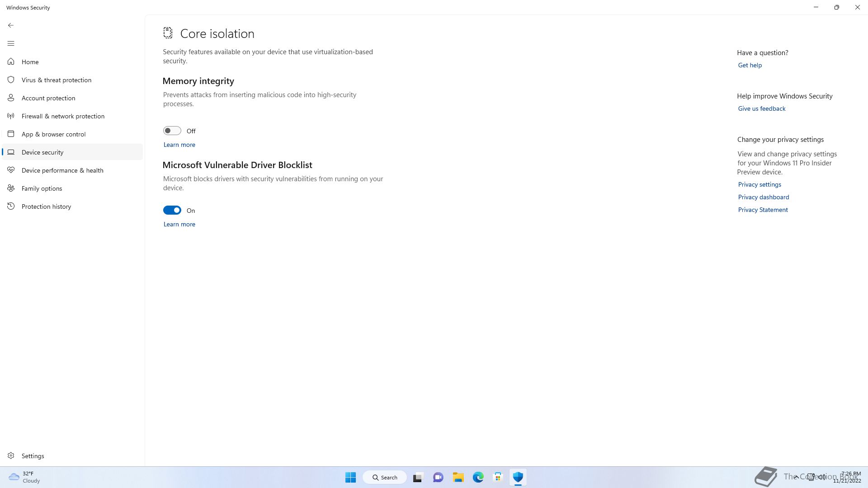Click the Core isolation chip icon

(x=168, y=33)
